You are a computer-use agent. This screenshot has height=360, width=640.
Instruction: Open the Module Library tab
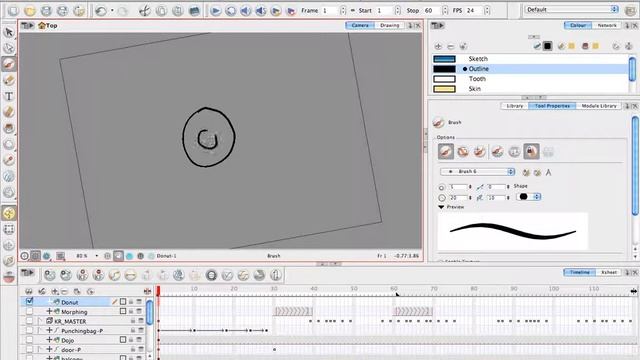[599, 106]
